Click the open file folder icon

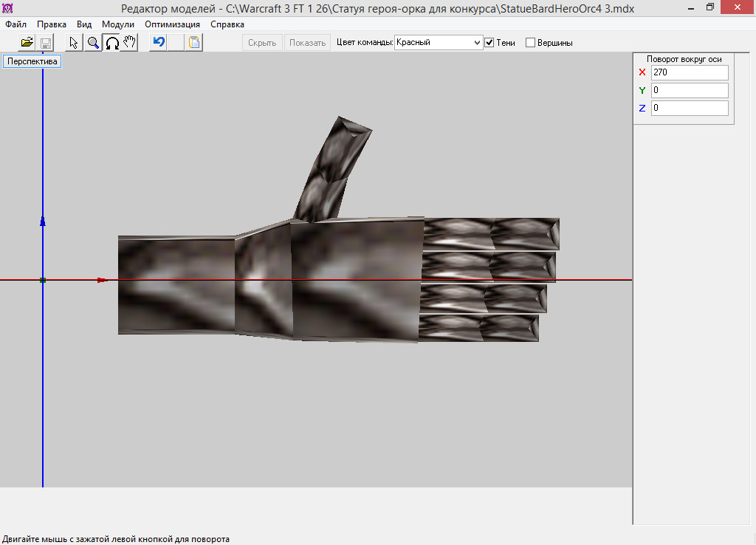click(x=27, y=43)
